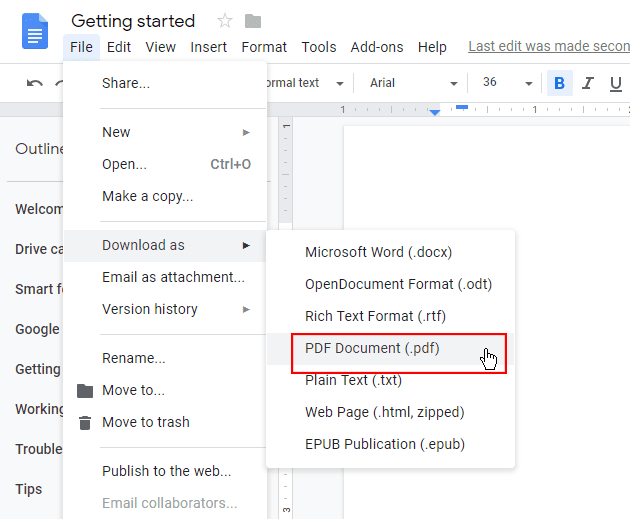The image size is (630, 519).
Task: Open the View menu
Action: pyautogui.click(x=160, y=47)
